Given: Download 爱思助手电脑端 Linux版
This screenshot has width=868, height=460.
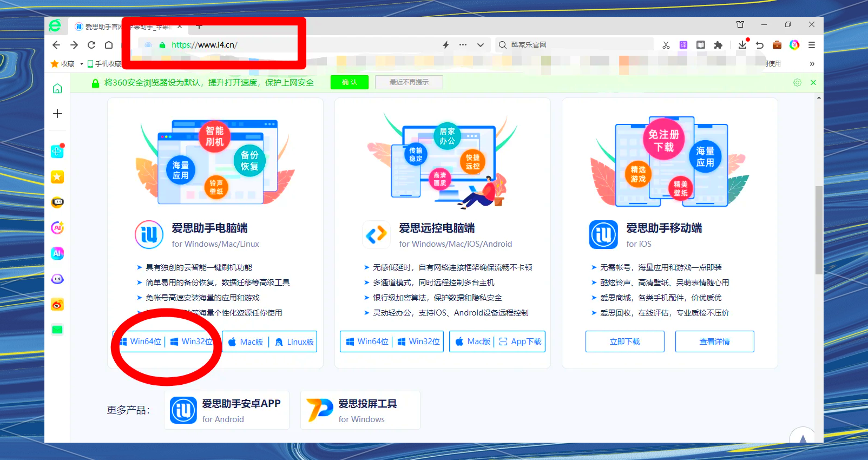Looking at the screenshot, I should (x=294, y=342).
